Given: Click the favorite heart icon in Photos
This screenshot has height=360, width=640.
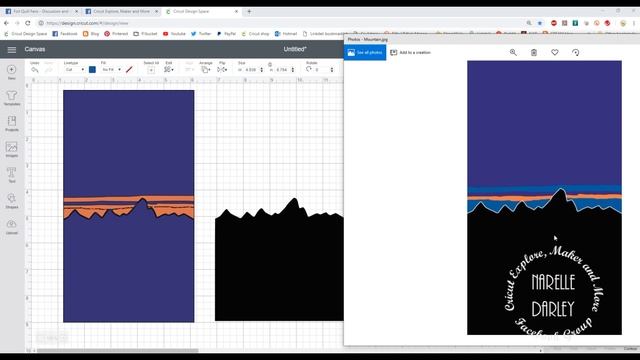Looking at the screenshot, I should coord(555,52).
